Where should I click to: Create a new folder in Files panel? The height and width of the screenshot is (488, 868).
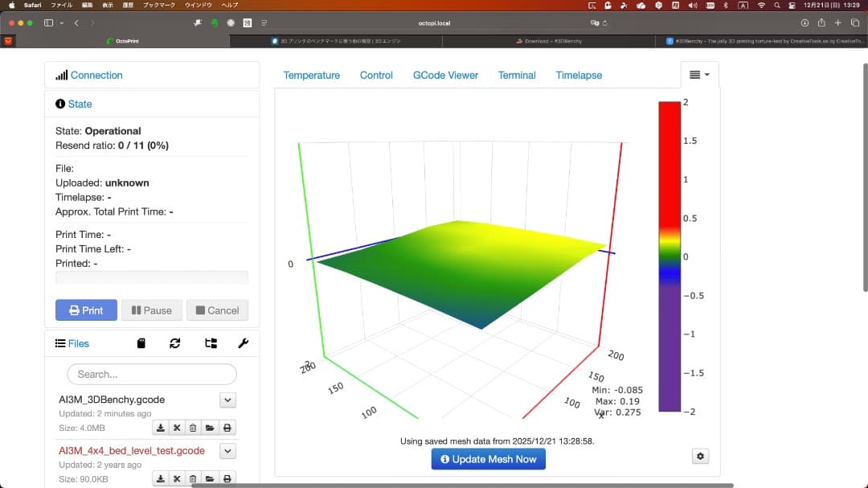point(211,343)
